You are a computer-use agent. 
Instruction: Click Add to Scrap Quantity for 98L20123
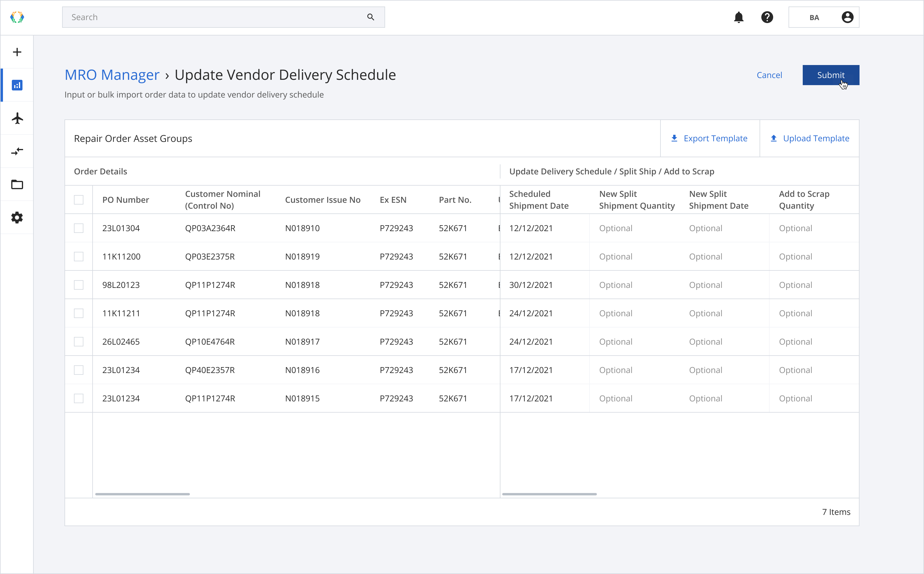coord(814,285)
